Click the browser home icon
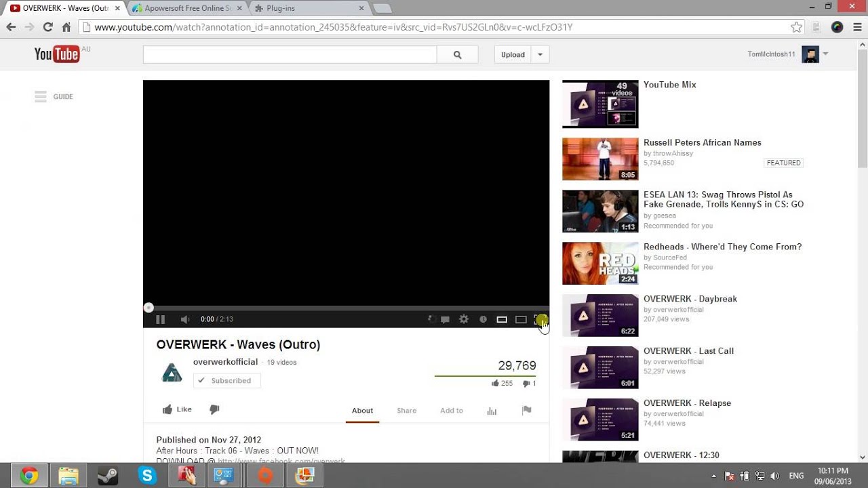This screenshot has height=488, width=868. point(66,27)
